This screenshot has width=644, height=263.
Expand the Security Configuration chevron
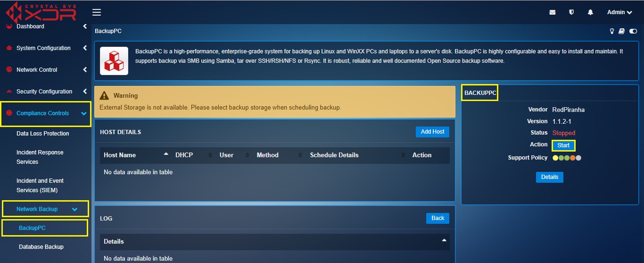85,92
